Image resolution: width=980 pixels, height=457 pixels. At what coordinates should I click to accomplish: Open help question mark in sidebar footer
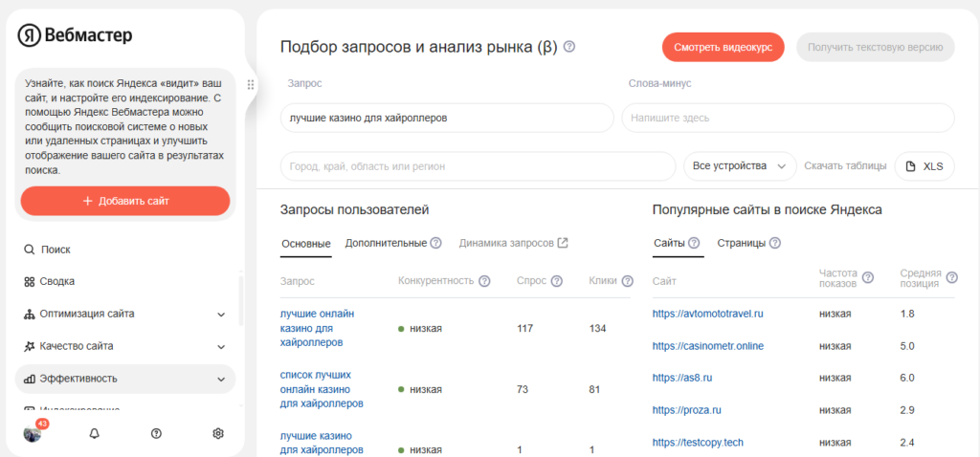pos(156,433)
